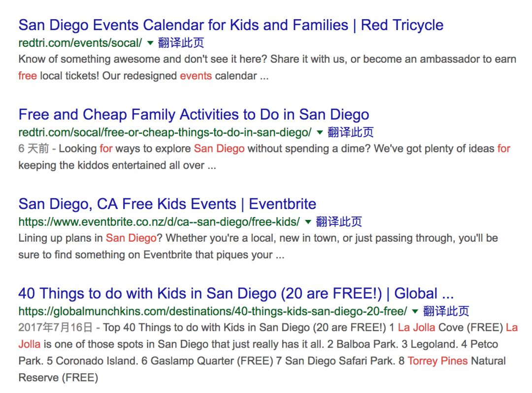Open 40 Things to do with Kids result

236,293
